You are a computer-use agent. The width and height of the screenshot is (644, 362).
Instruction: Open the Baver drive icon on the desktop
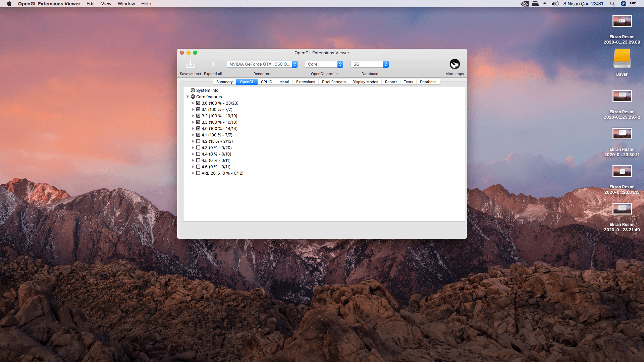[x=622, y=59]
